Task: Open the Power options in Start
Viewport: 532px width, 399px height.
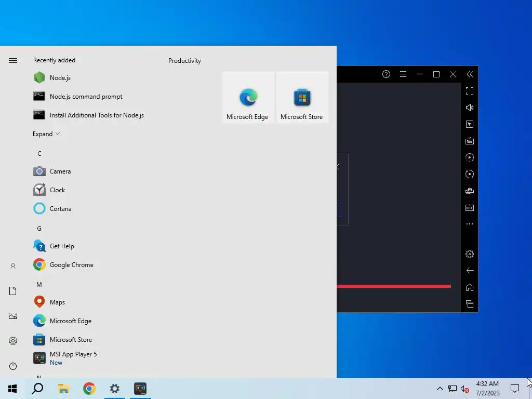Action: [x=13, y=366]
